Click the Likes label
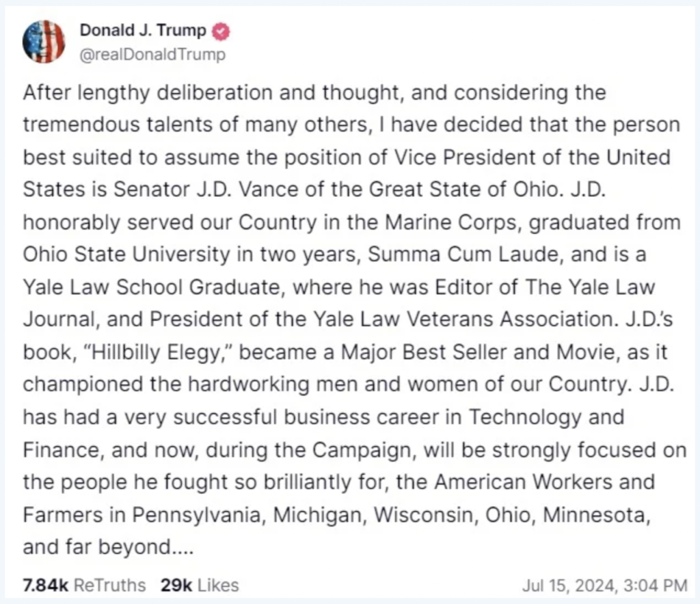 (218, 585)
